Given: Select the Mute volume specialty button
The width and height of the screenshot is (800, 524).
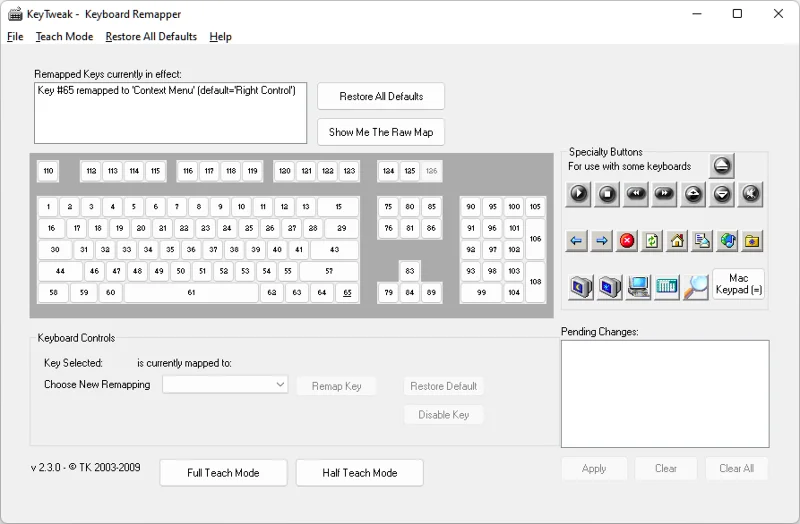Looking at the screenshot, I should coord(750,194).
